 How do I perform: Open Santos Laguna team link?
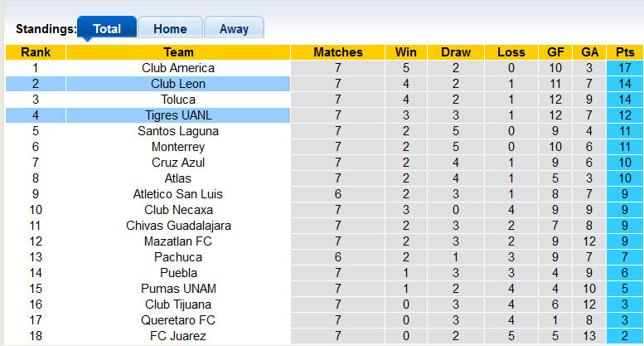(178, 131)
